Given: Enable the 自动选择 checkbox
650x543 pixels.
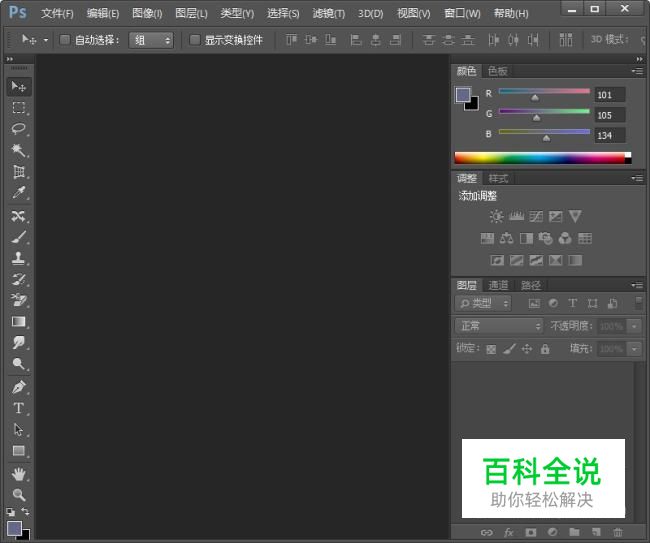Looking at the screenshot, I should [x=65, y=40].
